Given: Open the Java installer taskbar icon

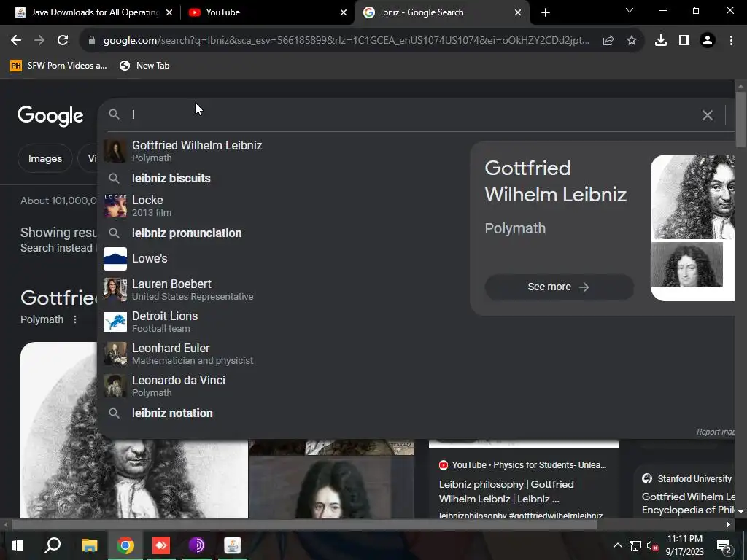Looking at the screenshot, I should click(233, 545).
